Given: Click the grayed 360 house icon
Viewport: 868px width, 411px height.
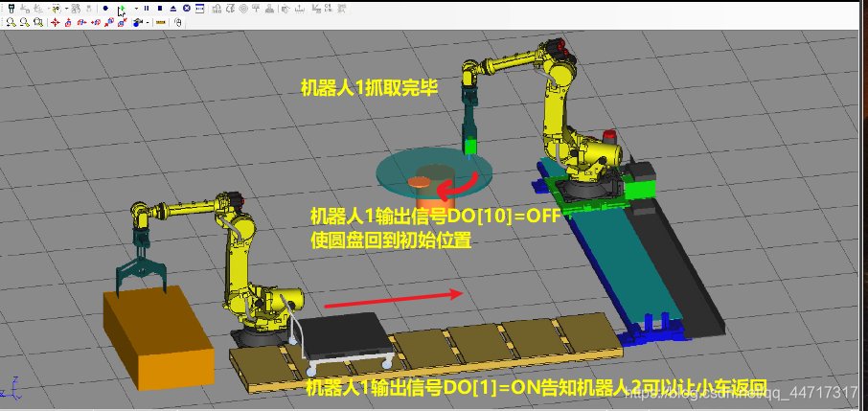Looking at the screenshot, I should point(217,9).
